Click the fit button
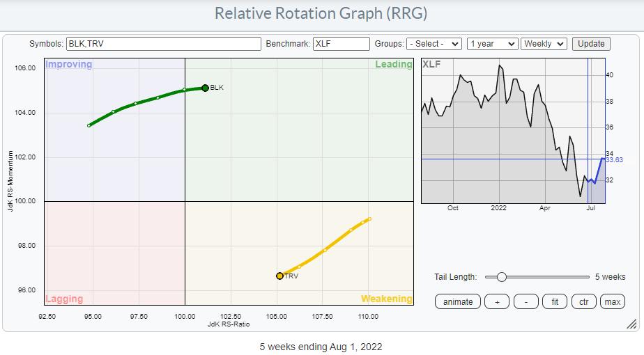Screen dimensions: 644x355 pyautogui.click(x=554, y=301)
